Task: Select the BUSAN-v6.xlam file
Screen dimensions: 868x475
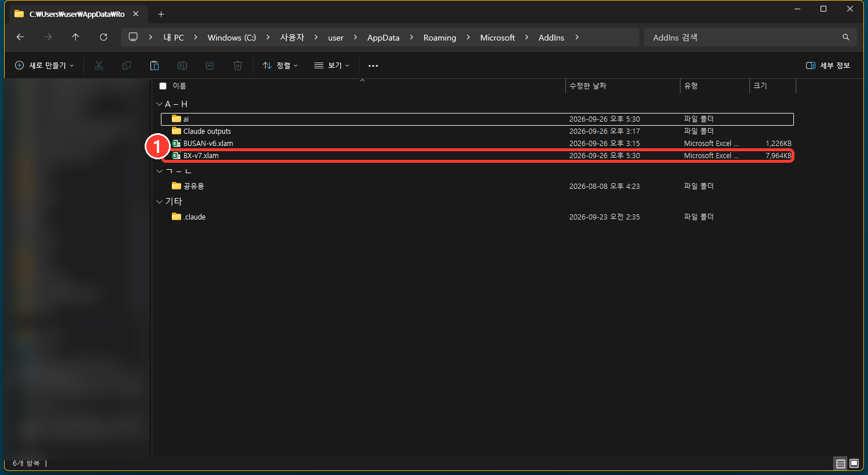Action: point(477,144)
